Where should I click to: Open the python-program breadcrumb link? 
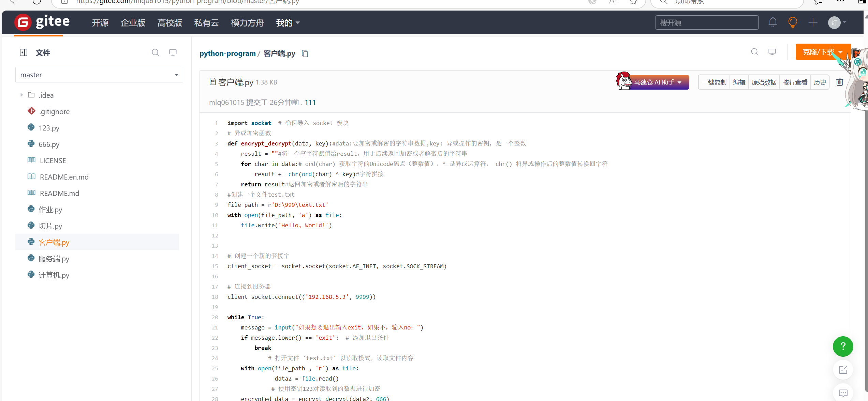tap(227, 53)
